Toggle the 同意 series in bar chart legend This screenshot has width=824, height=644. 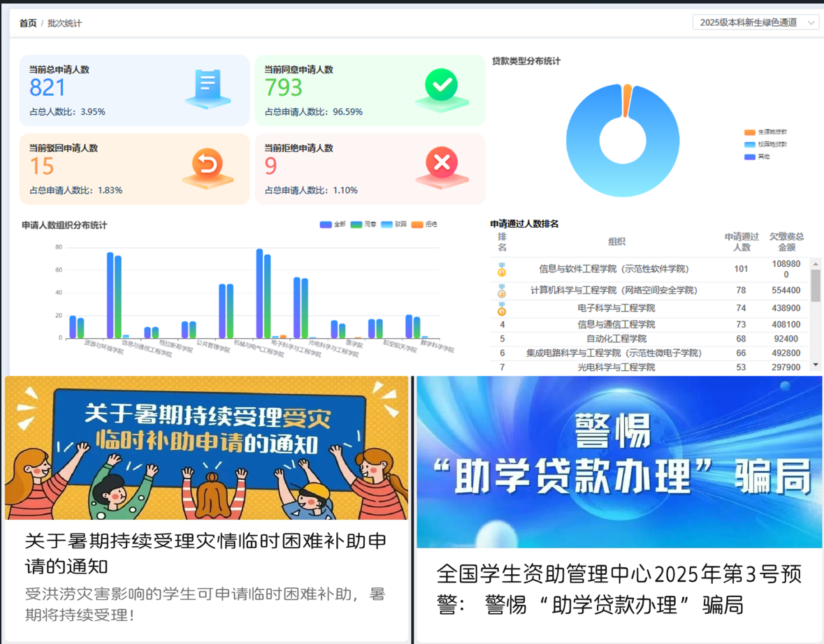(363, 224)
